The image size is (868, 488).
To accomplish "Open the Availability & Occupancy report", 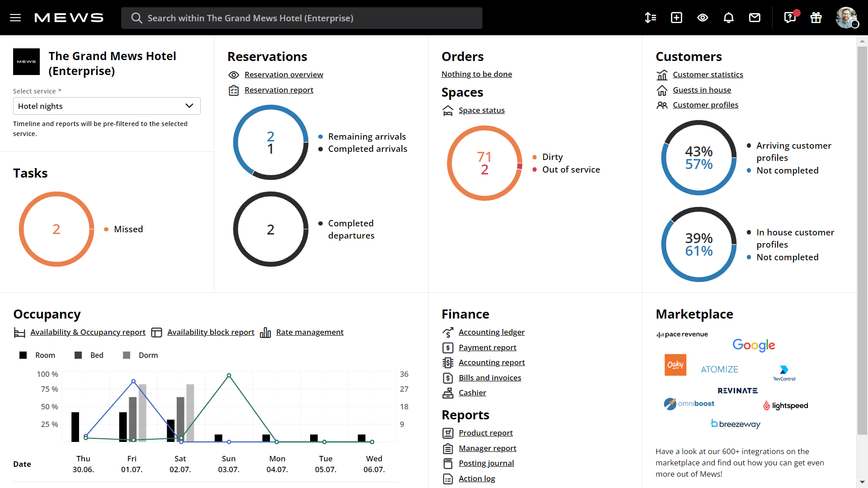I will click(87, 332).
